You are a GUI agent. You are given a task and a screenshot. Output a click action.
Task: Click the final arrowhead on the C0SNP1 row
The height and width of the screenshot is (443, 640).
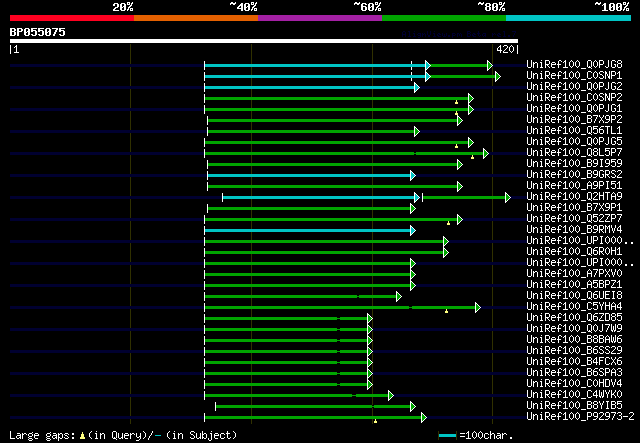[x=498, y=76]
